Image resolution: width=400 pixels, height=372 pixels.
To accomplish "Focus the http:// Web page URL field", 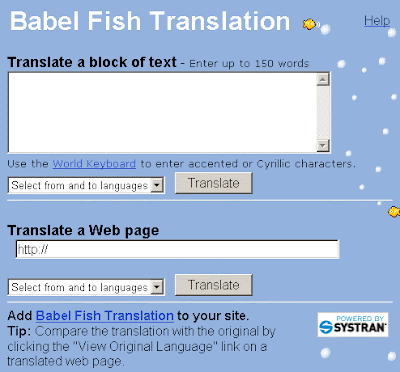I will (x=177, y=249).
